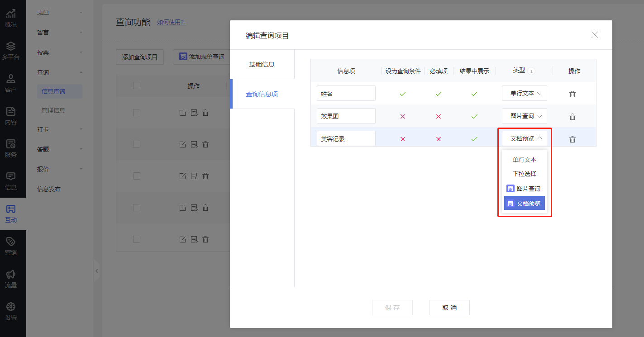Click the 姓名 name input field
Viewport: 644px width, 337px height.
coord(346,93)
